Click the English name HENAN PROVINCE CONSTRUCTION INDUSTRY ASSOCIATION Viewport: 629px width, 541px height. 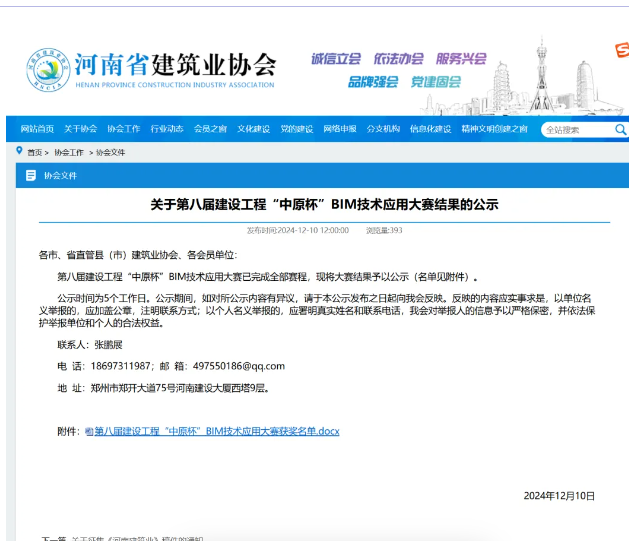click(x=175, y=85)
